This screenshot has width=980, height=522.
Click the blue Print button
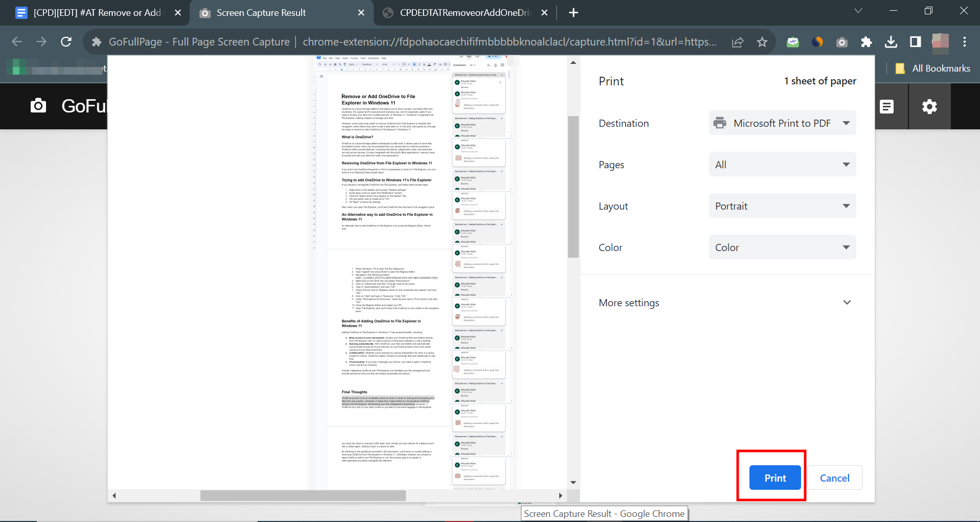coord(775,478)
